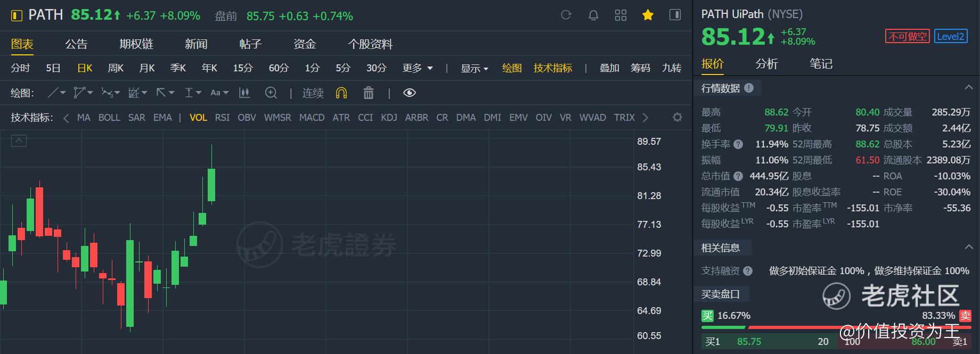Click the stock type icon before PATH
The image size is (980, 354).
(17, 15)
